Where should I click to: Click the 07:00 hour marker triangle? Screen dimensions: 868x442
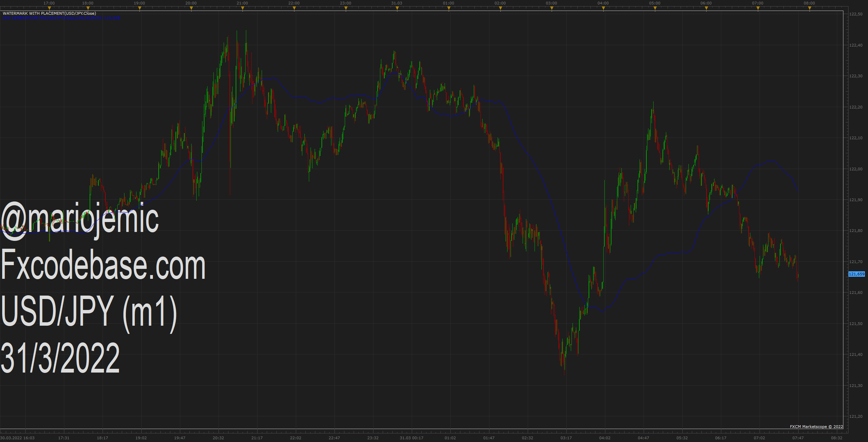[758, 8]
